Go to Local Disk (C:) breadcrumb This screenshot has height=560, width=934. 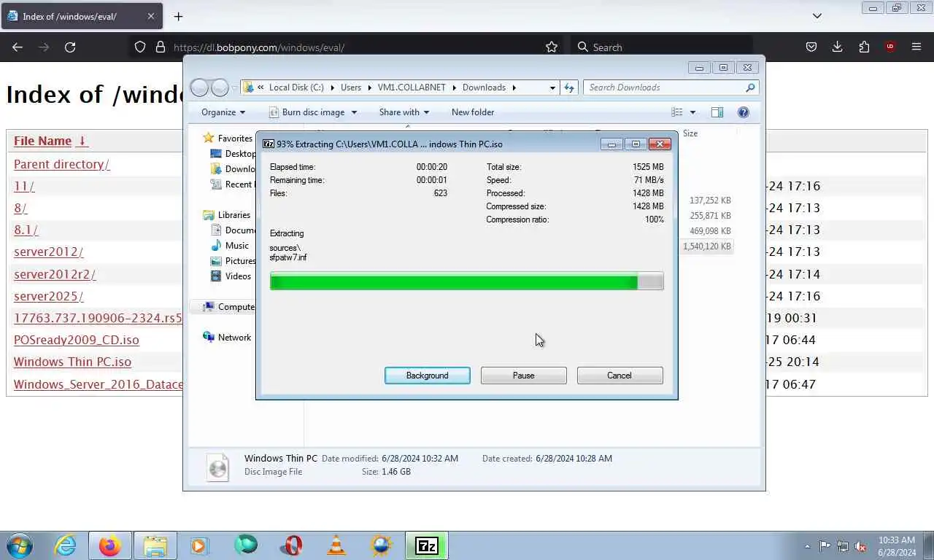(x=296, y=87)
